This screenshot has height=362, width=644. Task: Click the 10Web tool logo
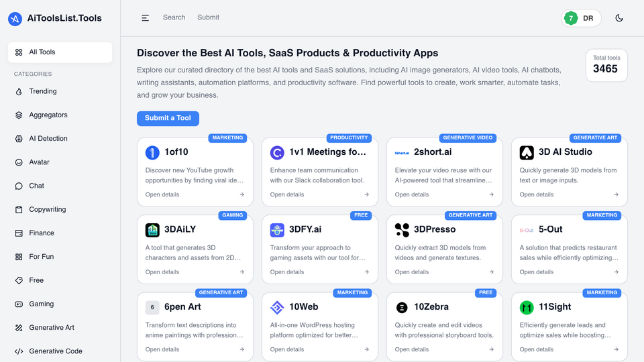[x=277, y=308]
